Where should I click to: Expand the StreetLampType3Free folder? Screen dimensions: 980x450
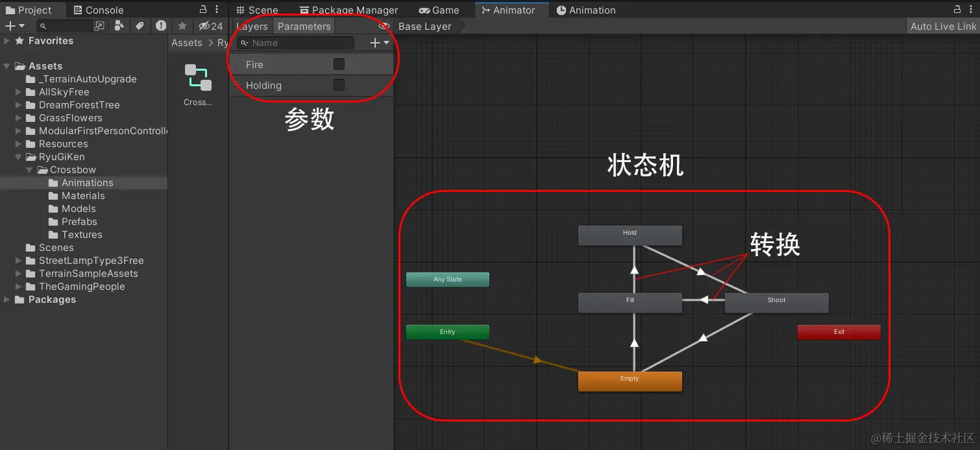click(19, 261)
